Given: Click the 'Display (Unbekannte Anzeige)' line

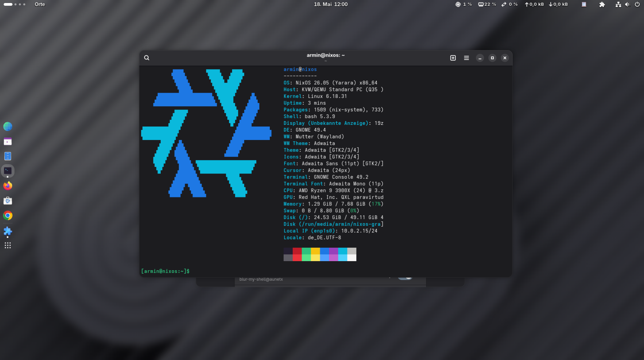Looking at the screenshot, I should pos(334,123).
